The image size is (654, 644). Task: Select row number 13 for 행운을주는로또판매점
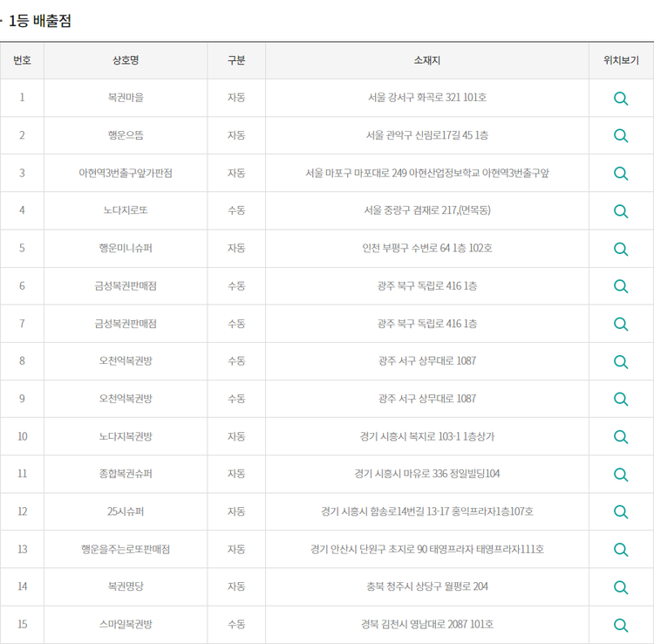click(22, 549)
